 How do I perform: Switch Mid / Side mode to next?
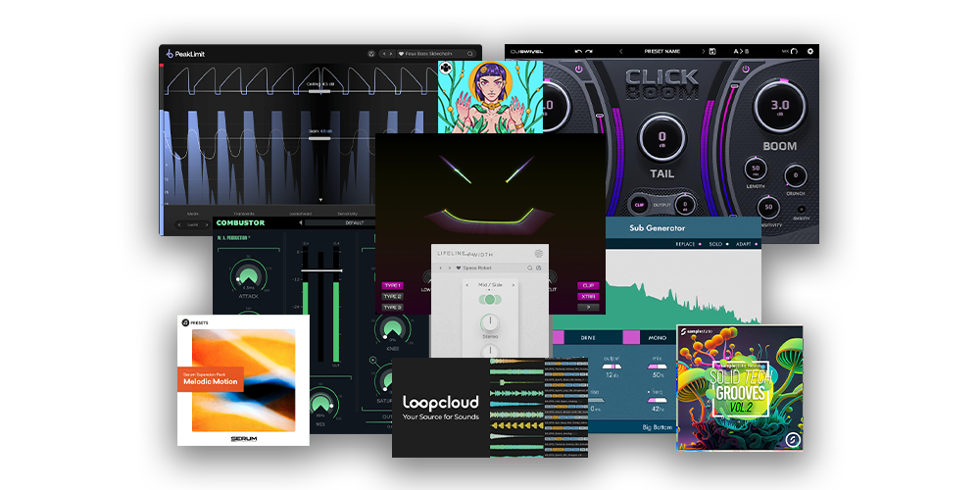(514, 285)
